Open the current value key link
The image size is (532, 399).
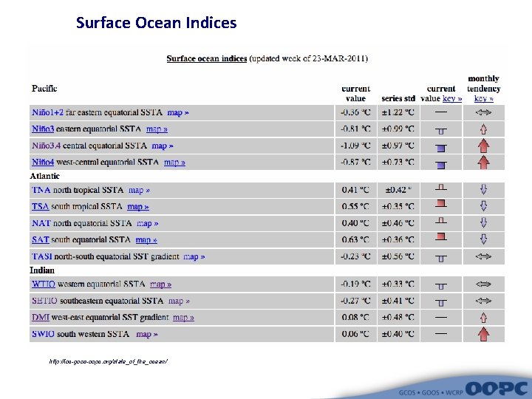[x=452, y=98]
